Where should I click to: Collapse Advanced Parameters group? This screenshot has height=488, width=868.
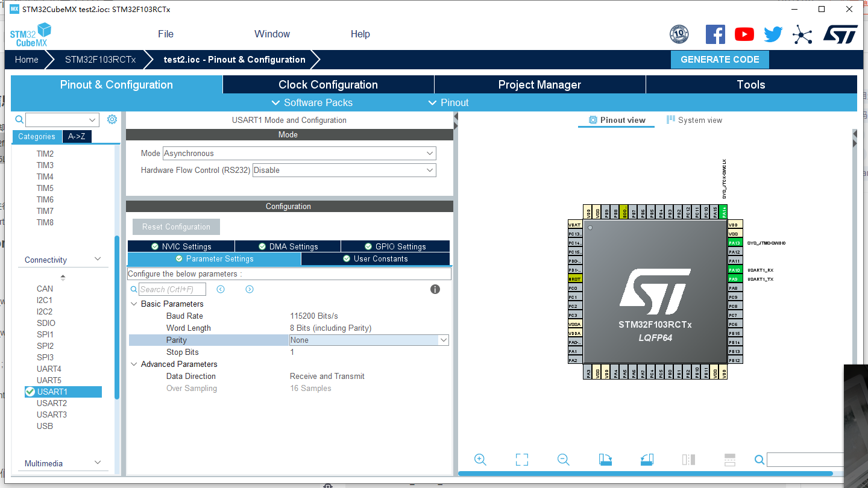[134, 364]
